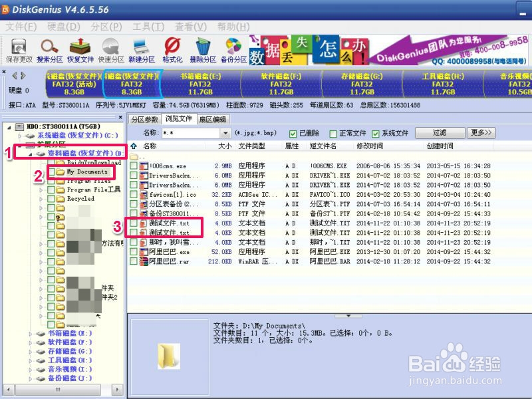Collapse the HD0:ST380011A disk node
Screen dimensions: 532x399
[x=9, y=127]
